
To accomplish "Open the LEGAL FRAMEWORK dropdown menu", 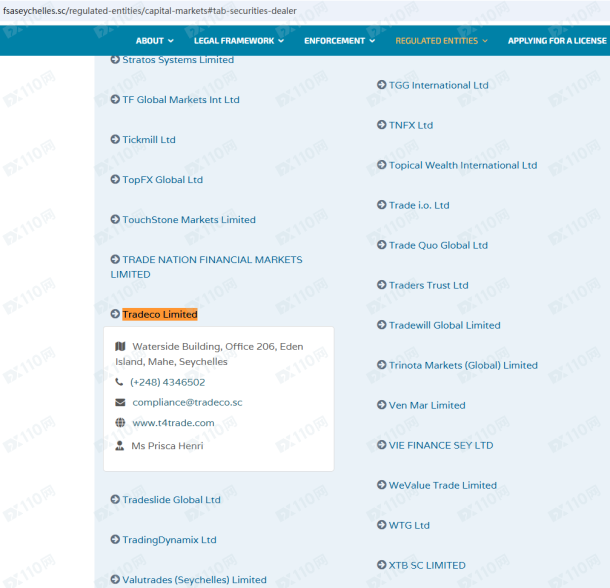I will [239, 40].
